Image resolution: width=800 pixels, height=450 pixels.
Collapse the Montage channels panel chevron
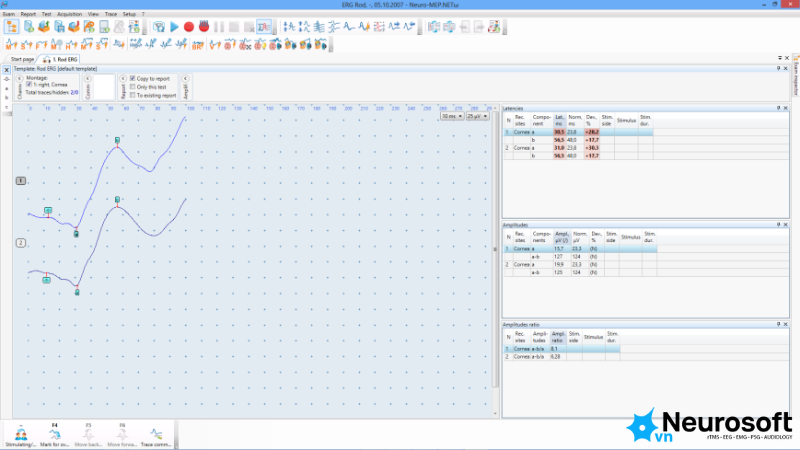pyautogui.click(x=19, y=79)
